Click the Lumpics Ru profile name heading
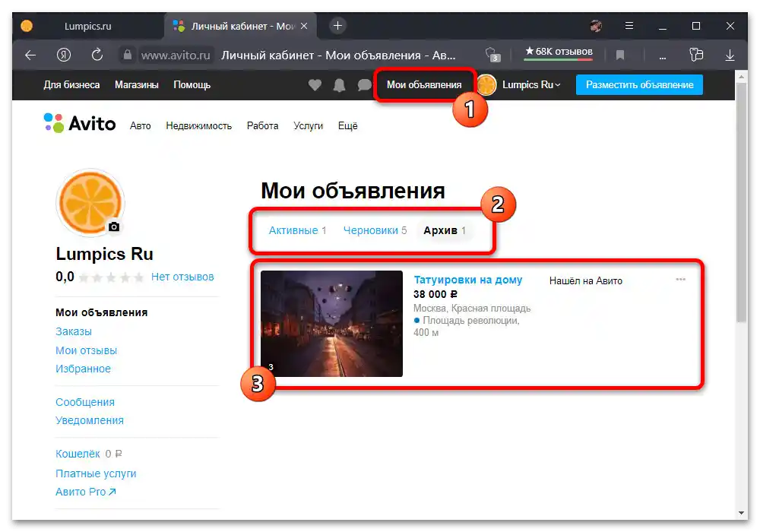The width and height of the screenshot is (760, 532). click(x=104, y=254)
